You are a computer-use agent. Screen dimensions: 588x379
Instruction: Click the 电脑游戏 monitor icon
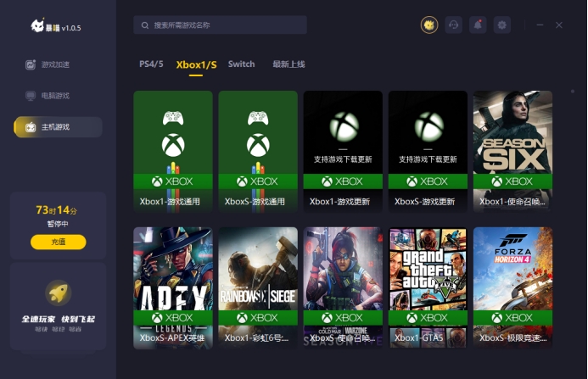[x=31, y=96]
